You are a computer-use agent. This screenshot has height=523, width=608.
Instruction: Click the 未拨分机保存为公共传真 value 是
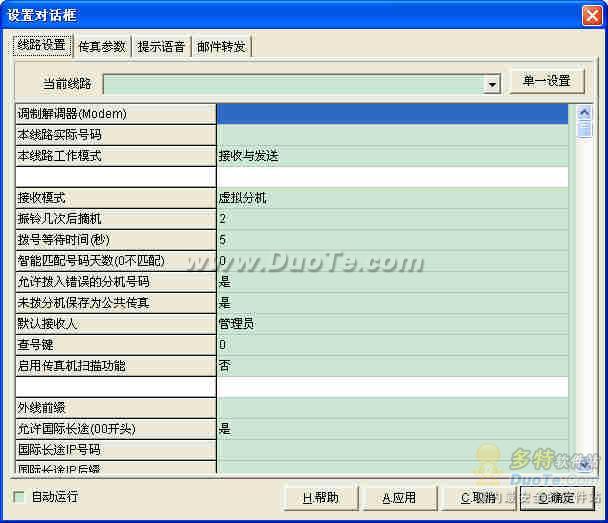(x=225, y=302)
